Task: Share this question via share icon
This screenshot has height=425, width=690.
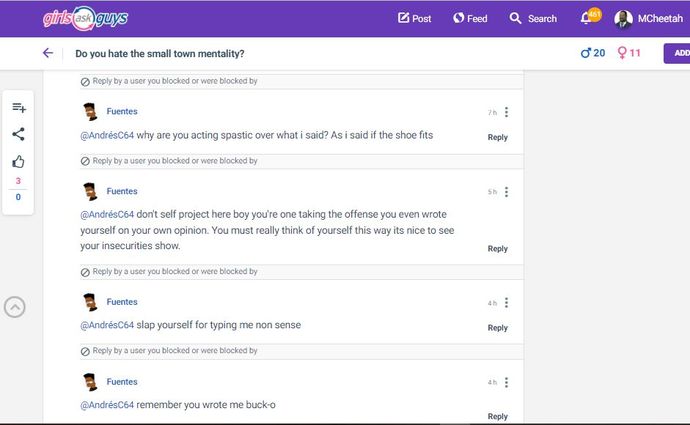Action: [x=18, y=134]
